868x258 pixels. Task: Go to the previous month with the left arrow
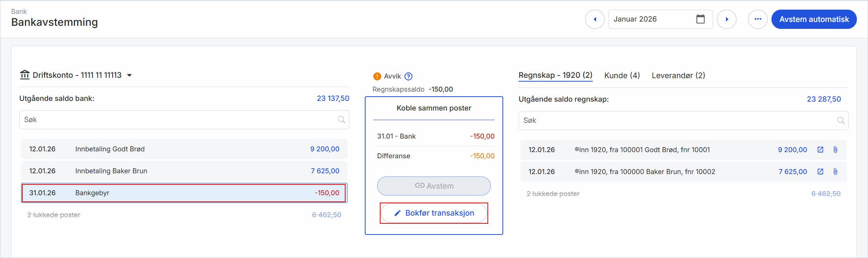595,19
